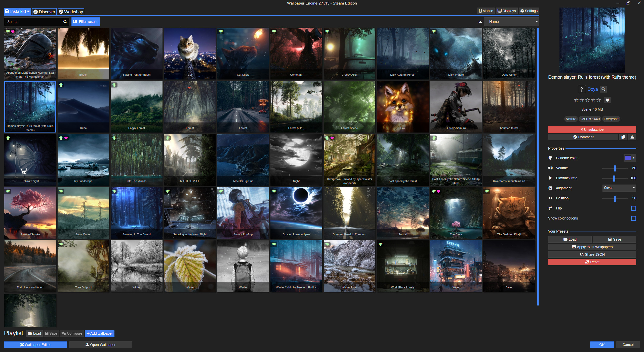
Task: Click the Flip arrows icon
Action: [x=550, y=208]
